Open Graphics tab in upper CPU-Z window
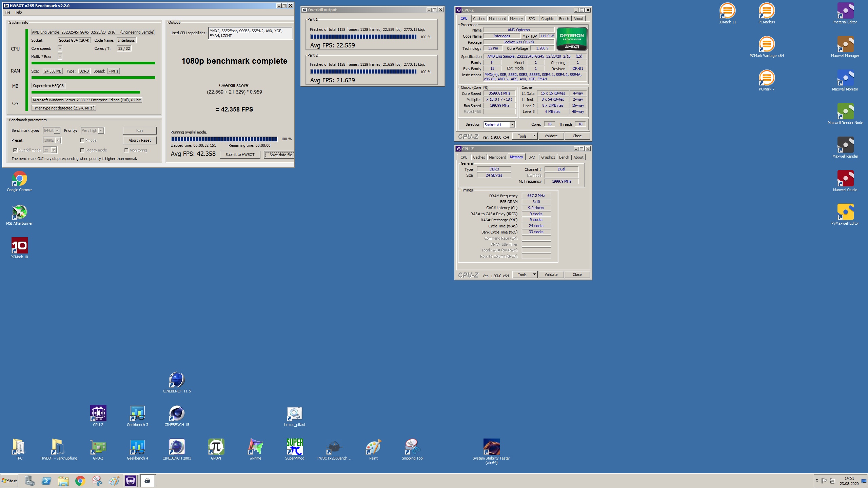The image size is (868, 488). point(548,19)
